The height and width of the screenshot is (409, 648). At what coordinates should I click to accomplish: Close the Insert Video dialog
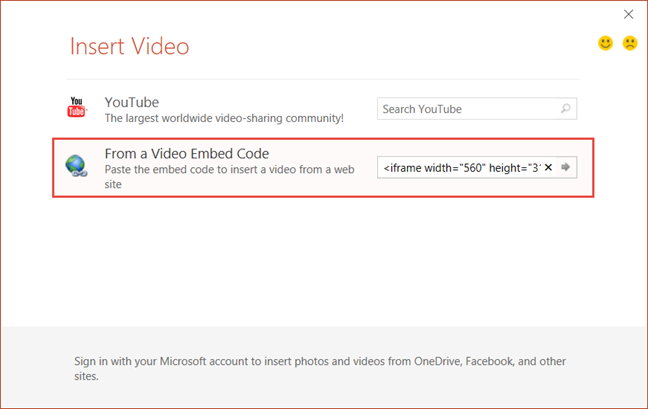[x=628, y=14]
